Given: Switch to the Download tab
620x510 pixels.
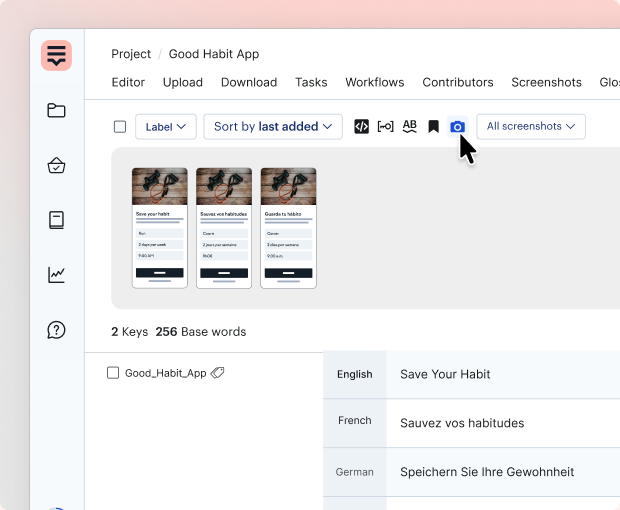Looking at the screenshot, I should click(249, 82).
